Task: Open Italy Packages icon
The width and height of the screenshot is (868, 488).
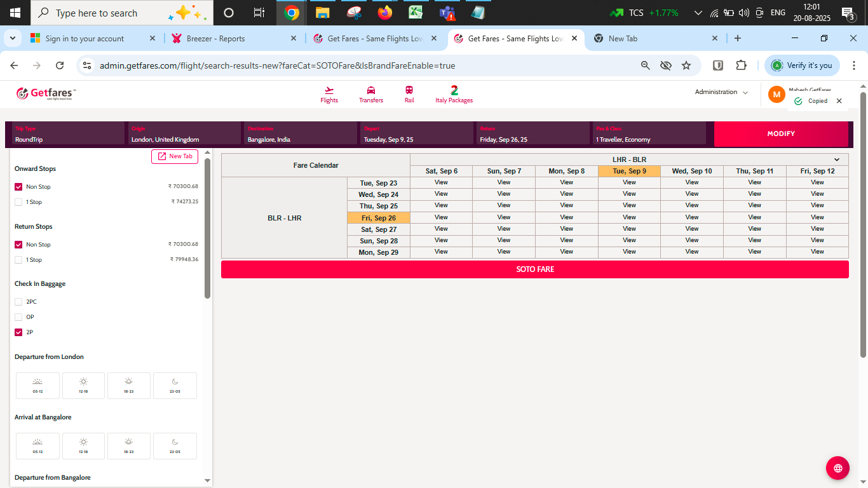Action: [454, 91]
